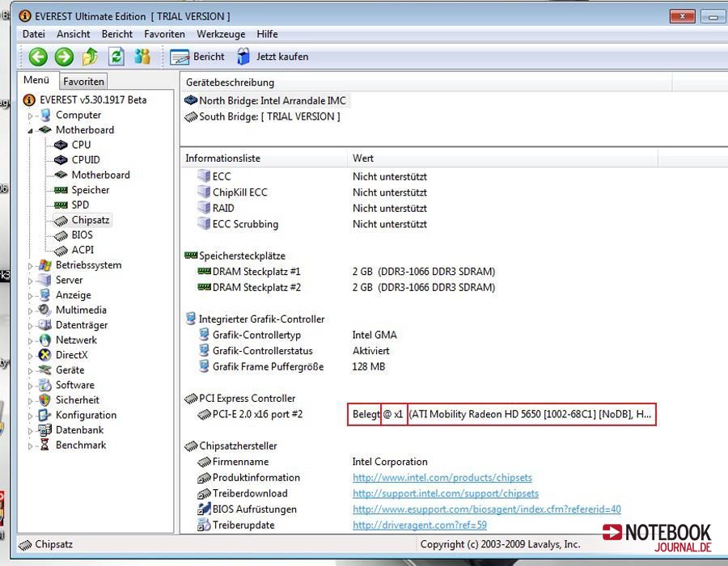This screenshot has height=566, width=728.
Task: Open the Werkzeuge menu
Action: coord(221,34)
